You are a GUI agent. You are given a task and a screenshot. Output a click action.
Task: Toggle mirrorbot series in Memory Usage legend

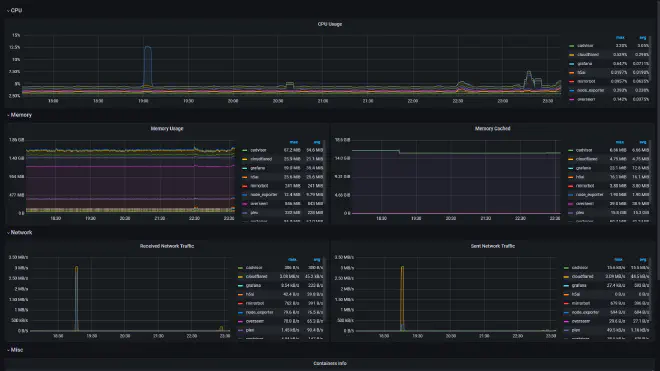tap(259, 186)
